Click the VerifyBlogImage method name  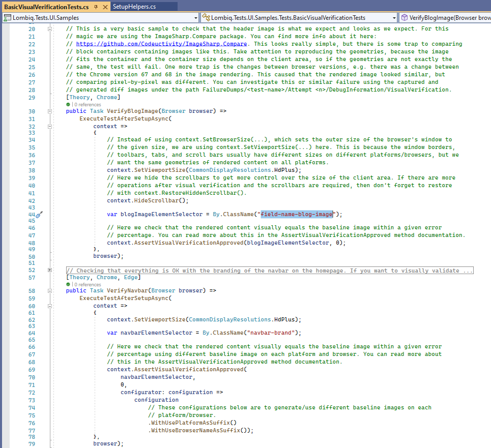click(132, 111)
